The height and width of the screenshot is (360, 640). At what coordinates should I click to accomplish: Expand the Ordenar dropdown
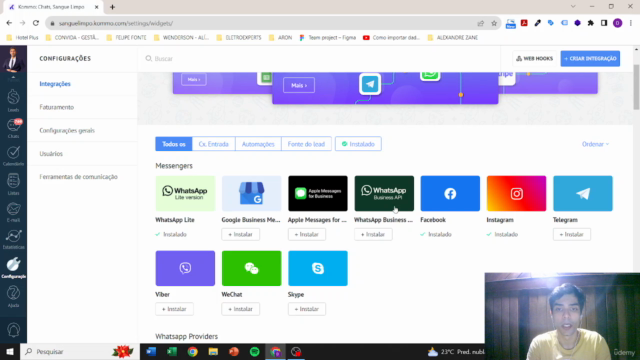click(596, 144)
